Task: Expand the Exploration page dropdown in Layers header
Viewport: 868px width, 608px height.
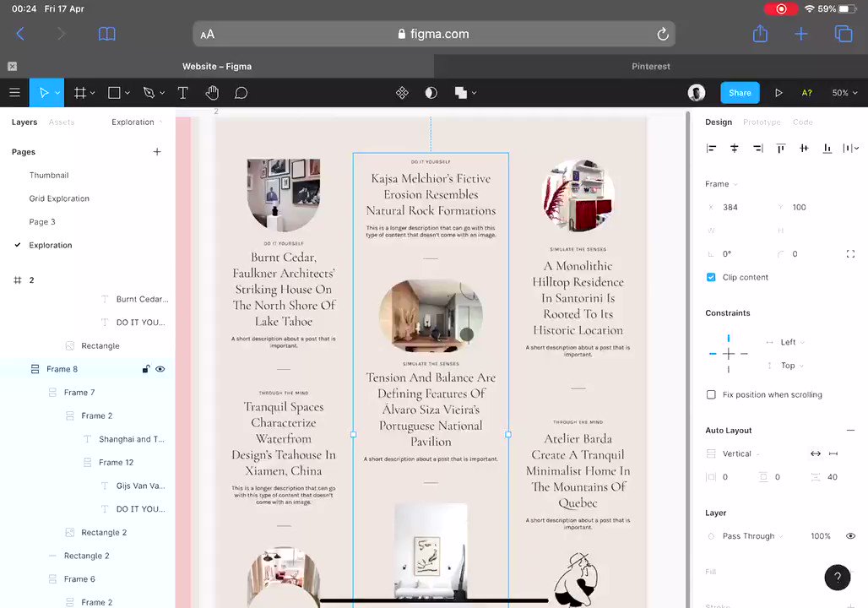Action: pos(137,122)
